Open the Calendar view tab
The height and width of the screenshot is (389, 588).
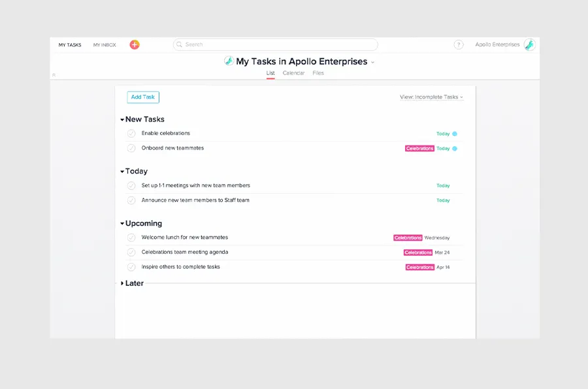(293, 73)
